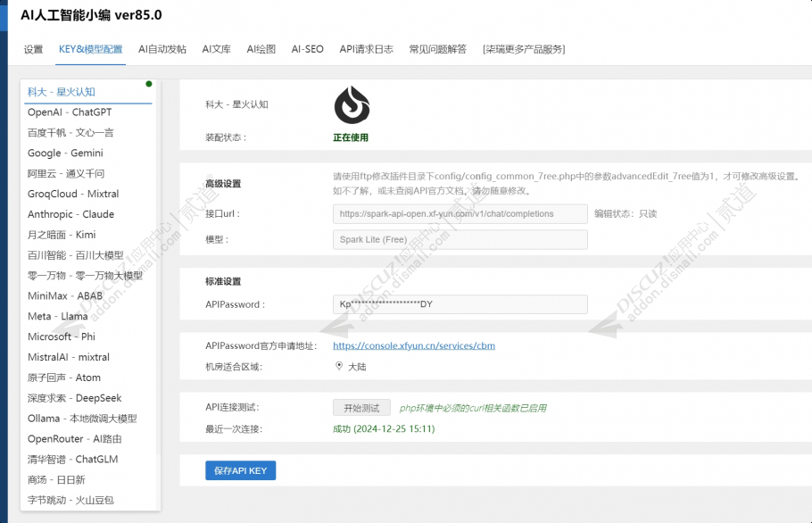Pick 原子回声 - Atom provider
The height and width of the screenshot is (523, 812).
coord(63,378)
